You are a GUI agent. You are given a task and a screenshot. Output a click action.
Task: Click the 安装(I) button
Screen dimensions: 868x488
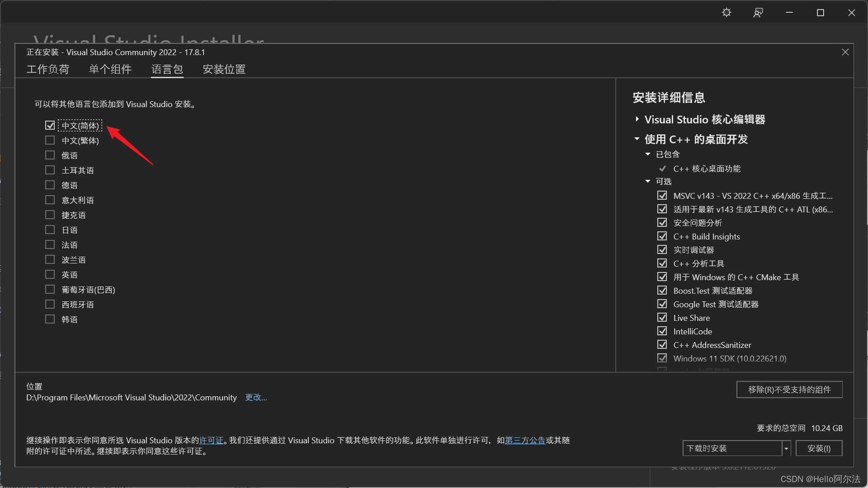[819, 448]
